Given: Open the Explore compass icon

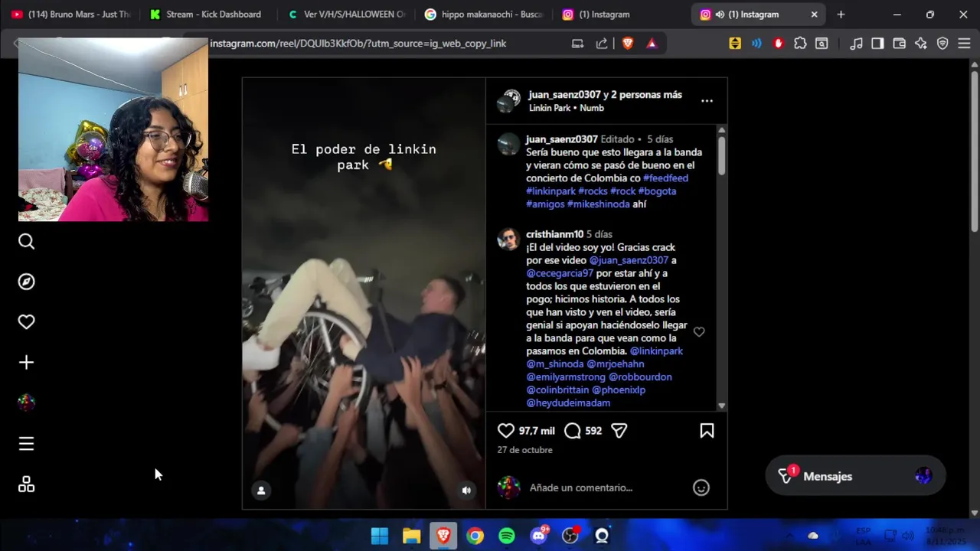Looking at the screenshot, I should [x=26, y=282].
